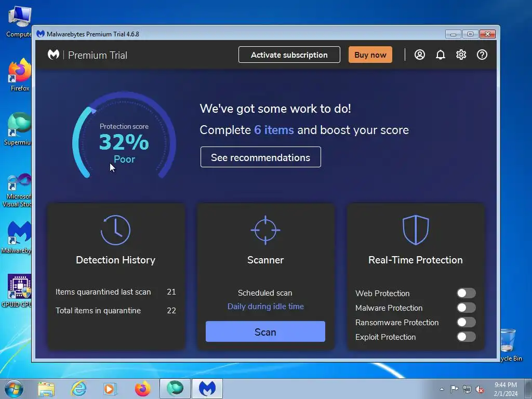Viewport: 532px width, 399px height.
Task: Open Windows Explorer from the taskbar
Action: click(46, 389)
